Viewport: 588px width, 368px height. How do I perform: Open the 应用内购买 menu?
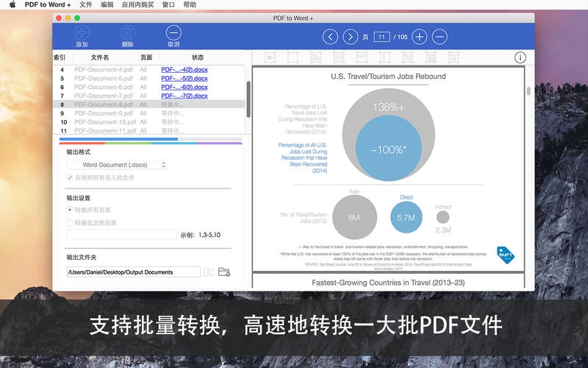pos(137,4)
